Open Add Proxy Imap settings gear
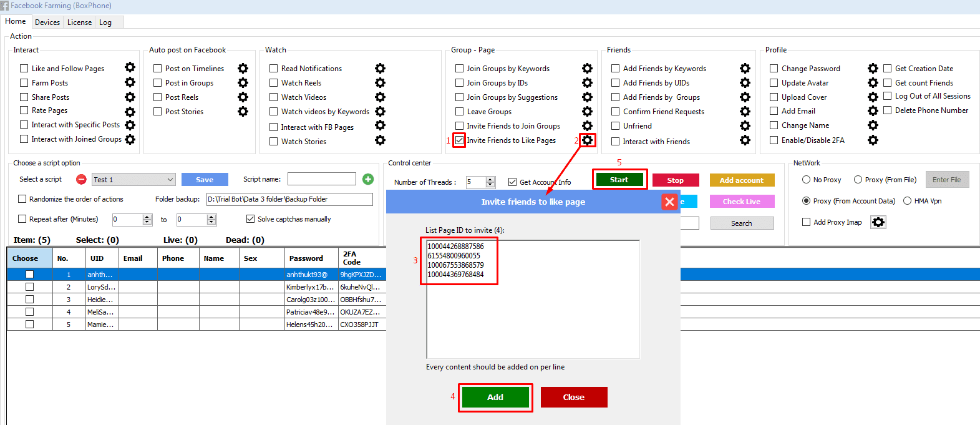This screenshot has width=980, height=425. (x=878, y=222)
